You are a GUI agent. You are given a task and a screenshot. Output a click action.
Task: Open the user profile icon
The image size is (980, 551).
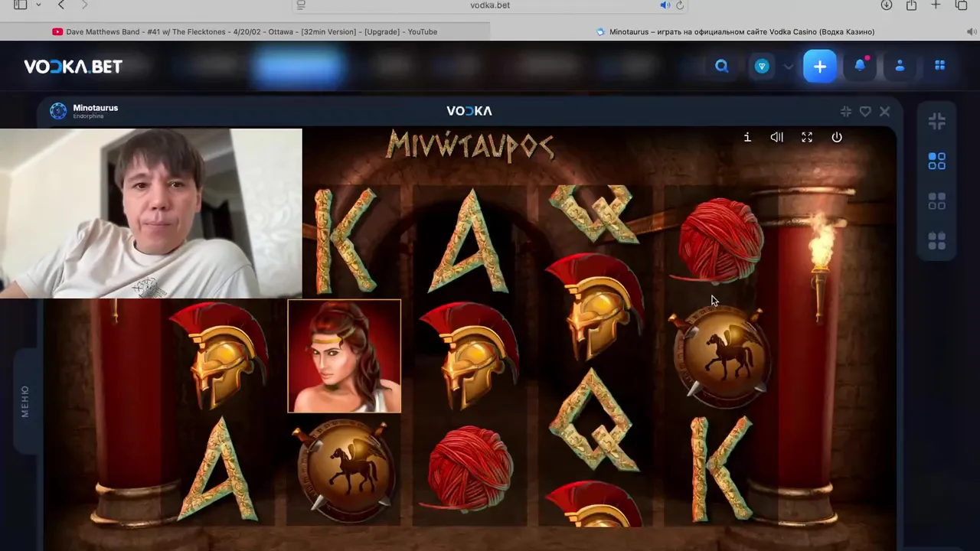(900, 66)
